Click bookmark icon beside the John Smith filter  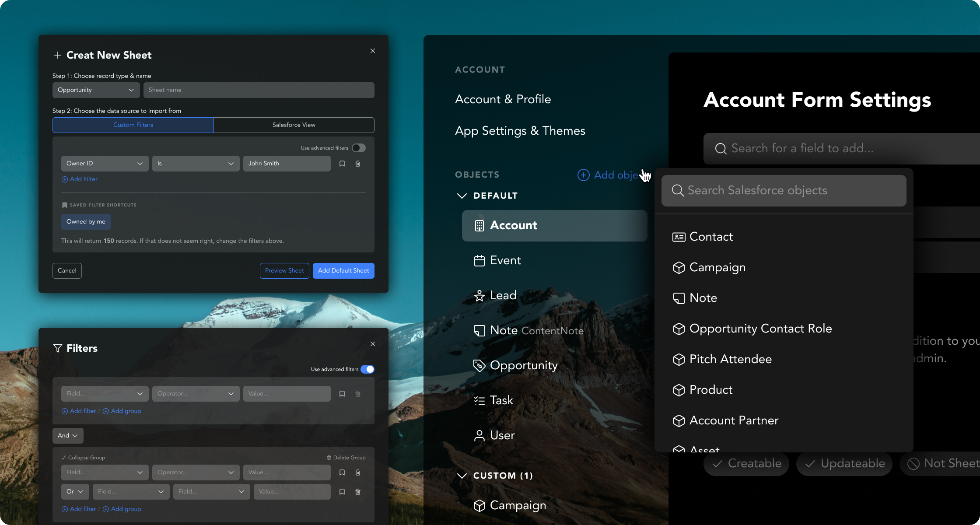[342, 164]
